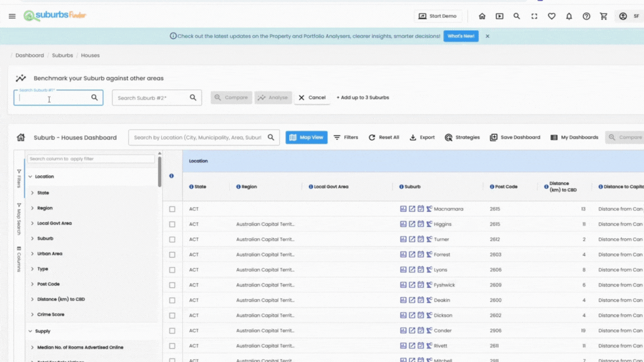The width and height of the screenshot is (644, 362).
Task: Click the filter panel vertical scrollbar
Action: click(159, 171)
